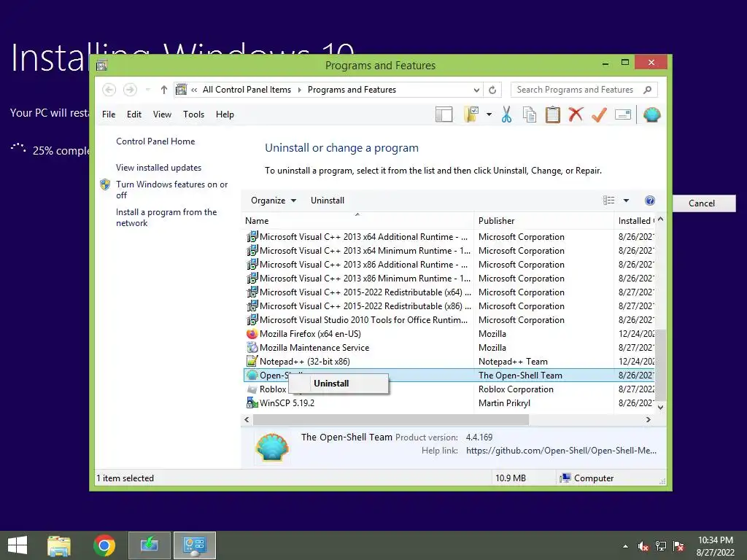Click the vertical scrollbar down arrow

[660, 407]
